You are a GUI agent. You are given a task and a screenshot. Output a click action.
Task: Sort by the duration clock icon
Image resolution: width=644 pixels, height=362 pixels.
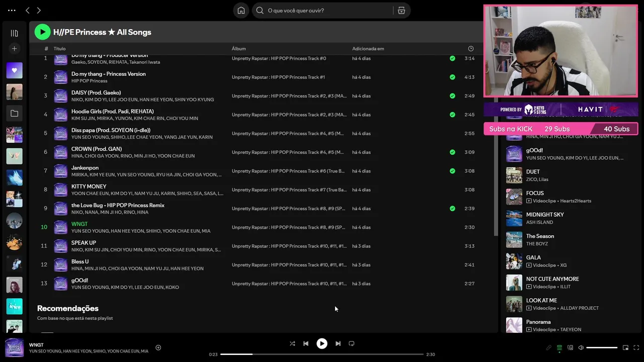(471, 49)
